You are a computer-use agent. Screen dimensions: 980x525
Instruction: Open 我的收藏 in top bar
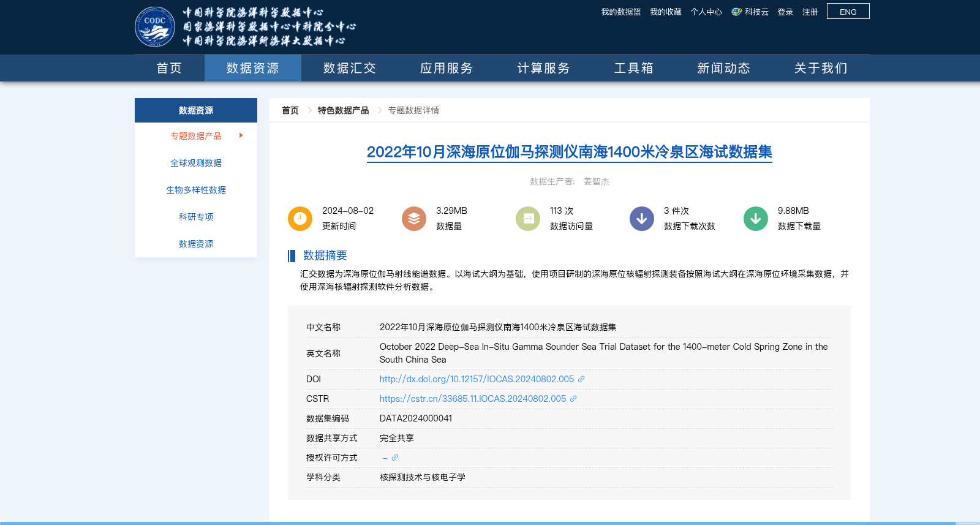666,12
